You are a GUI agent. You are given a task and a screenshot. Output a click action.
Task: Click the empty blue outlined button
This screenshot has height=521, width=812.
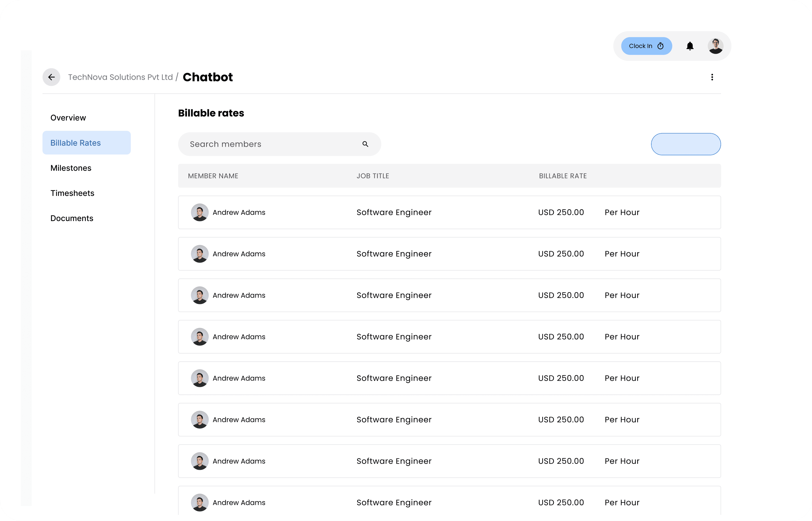pyautogui.click(x=686, y=144)
